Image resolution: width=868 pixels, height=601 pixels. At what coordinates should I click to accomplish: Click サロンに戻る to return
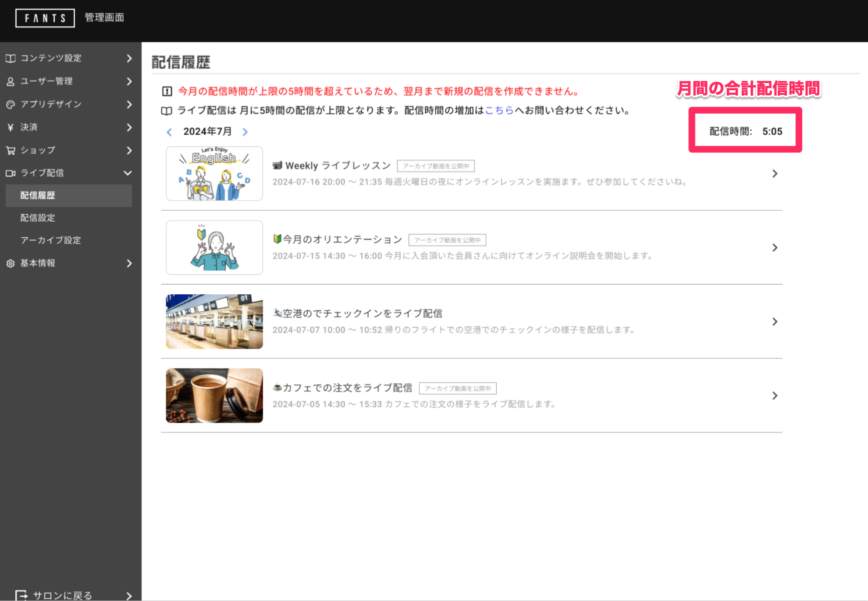(62, 596)
